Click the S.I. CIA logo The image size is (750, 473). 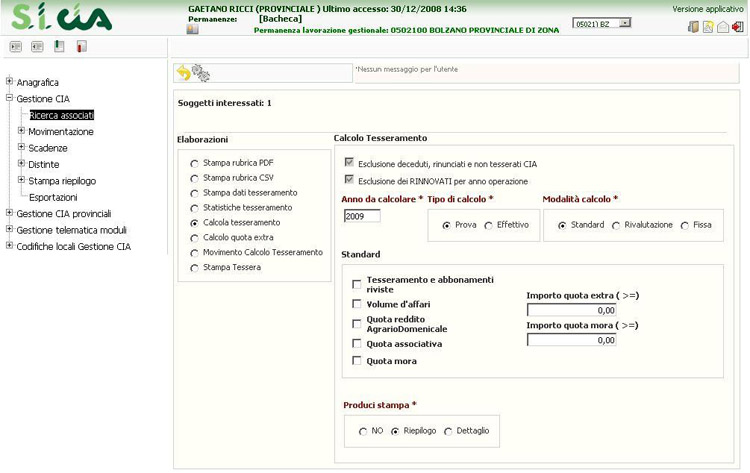pyautogui.click(x=61, y=17)
